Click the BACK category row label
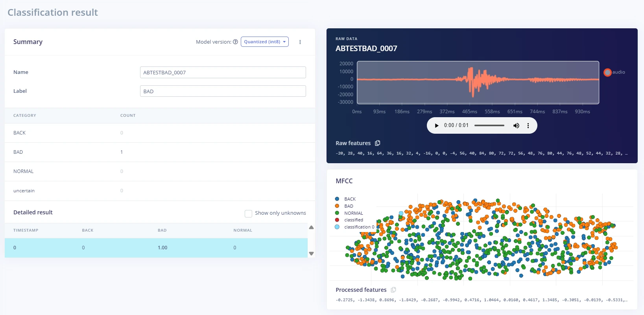 tap(20, 133)
